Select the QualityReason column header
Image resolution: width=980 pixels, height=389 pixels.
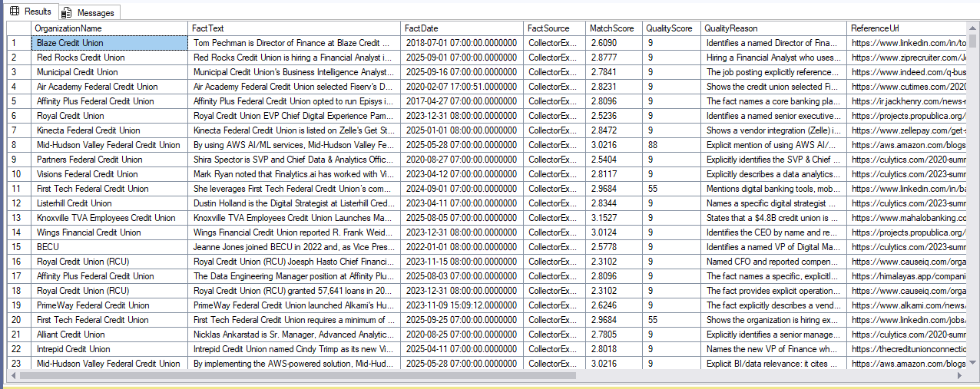(774, 28)
